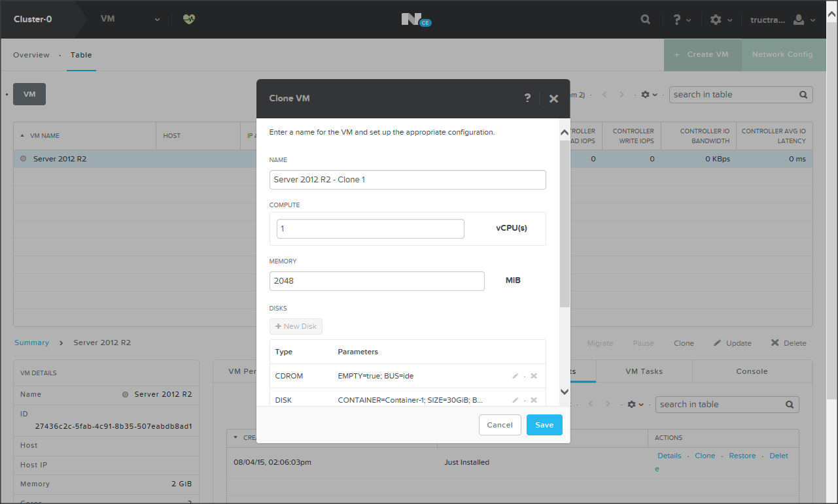838x504 pixels.
Task: Click the Nutanix CE logo
Action: 416,20
